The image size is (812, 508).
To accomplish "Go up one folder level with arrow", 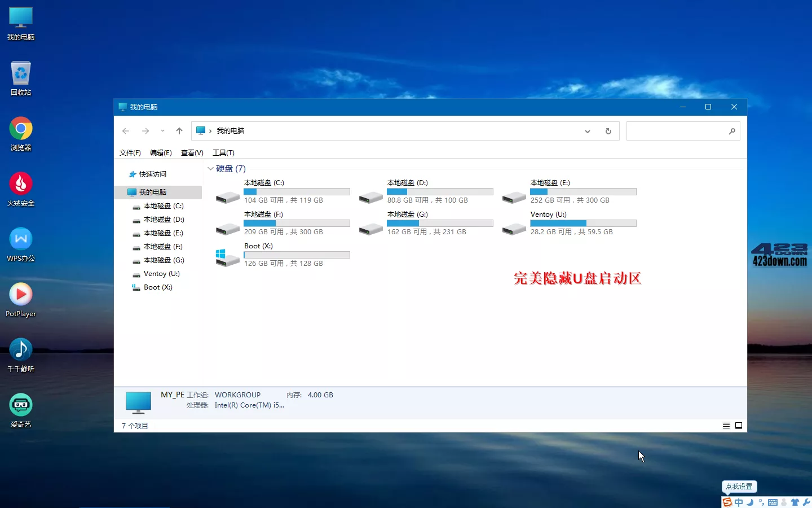I will (x=179, y=131).
